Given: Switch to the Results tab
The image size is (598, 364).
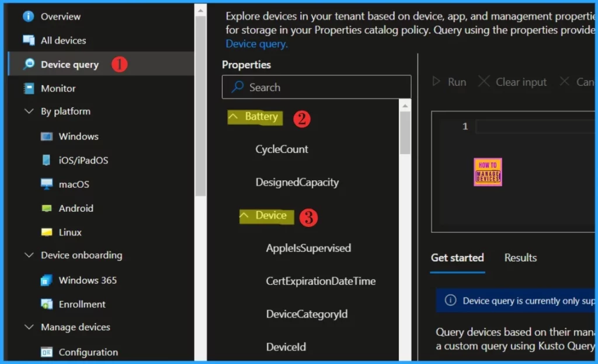Looking at the screenshot, I should click(520, 258).
